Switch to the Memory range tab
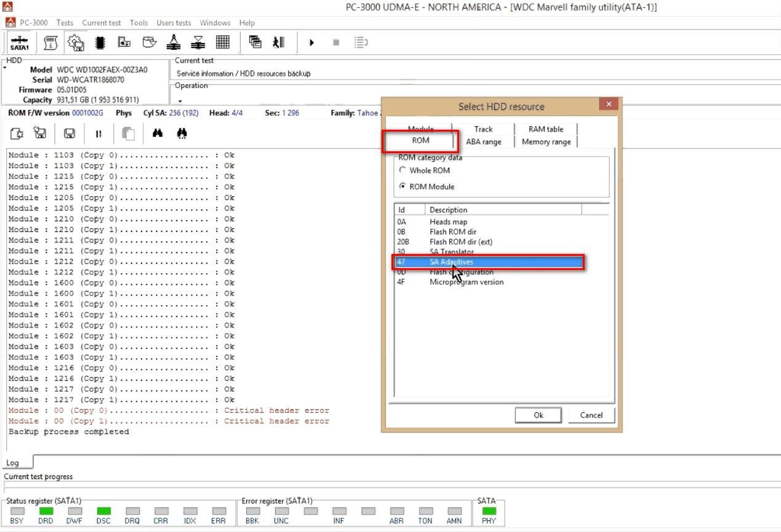Screen dimensions: 781x532 [x=546, y=141]
